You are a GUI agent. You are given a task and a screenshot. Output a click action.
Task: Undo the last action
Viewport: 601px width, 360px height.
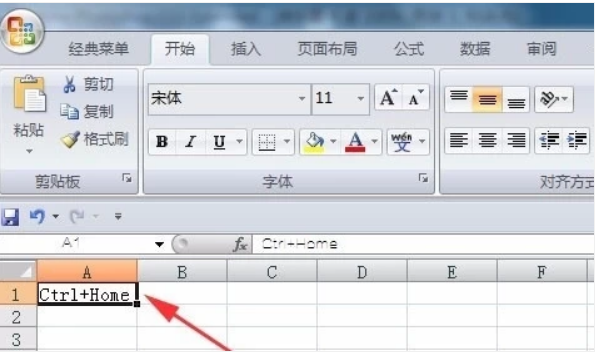point(38,217)
